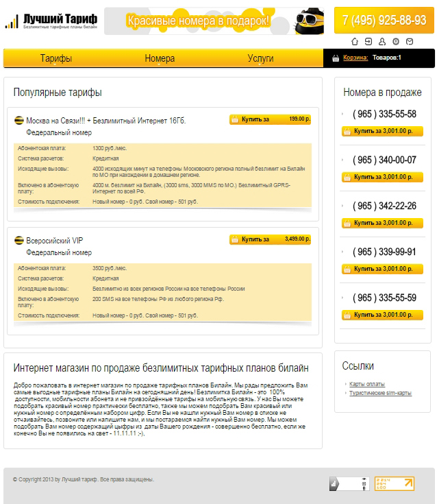
Task: Open the Москва на Связи tariff title
Action: click(x=106, y=121)
